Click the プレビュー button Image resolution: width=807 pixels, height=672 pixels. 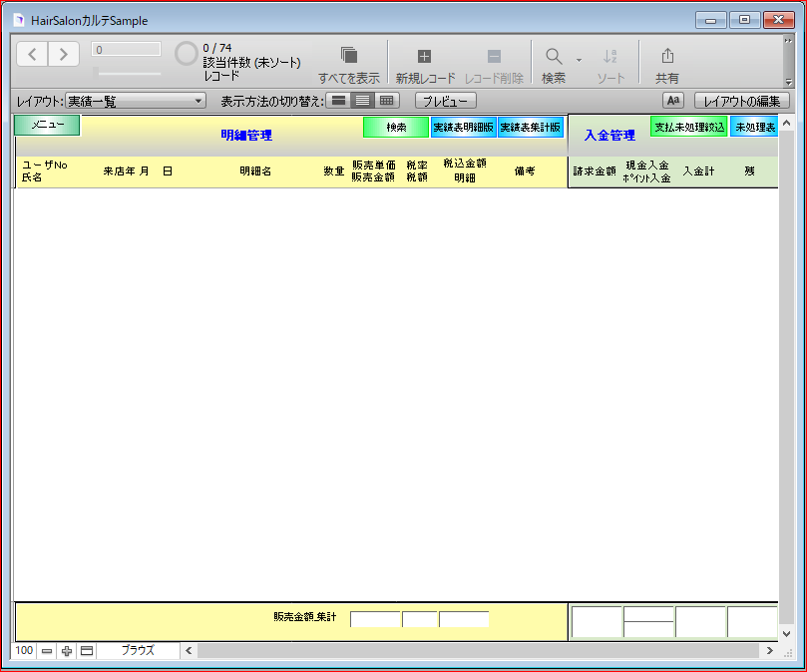(445, 101)
